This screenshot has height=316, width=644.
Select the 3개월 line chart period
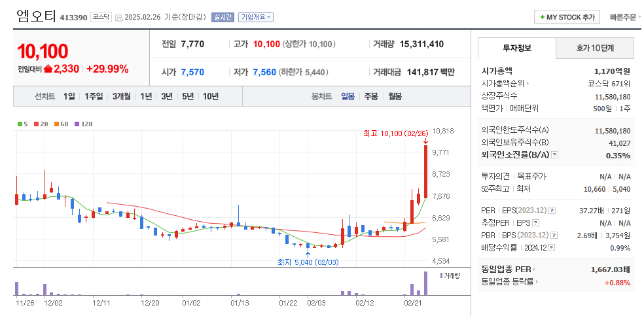click(x=121, y=97)
